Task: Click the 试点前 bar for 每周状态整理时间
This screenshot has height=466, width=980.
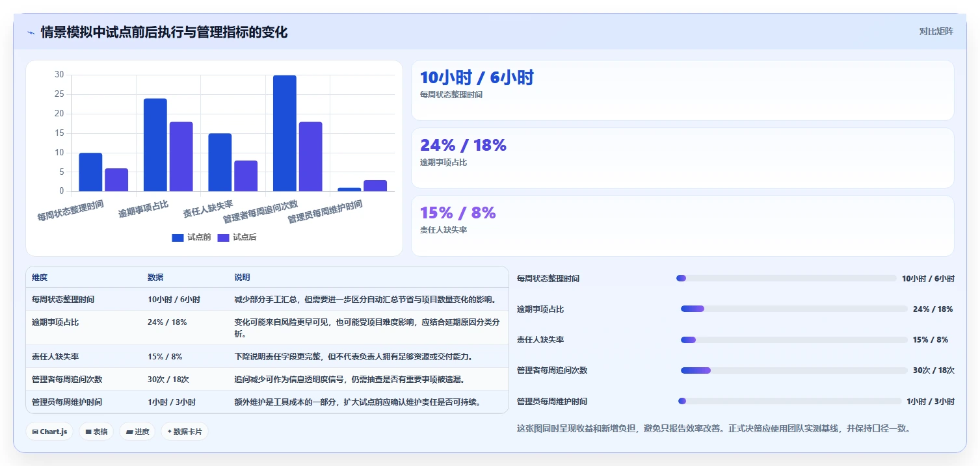Action: point(90,172)
